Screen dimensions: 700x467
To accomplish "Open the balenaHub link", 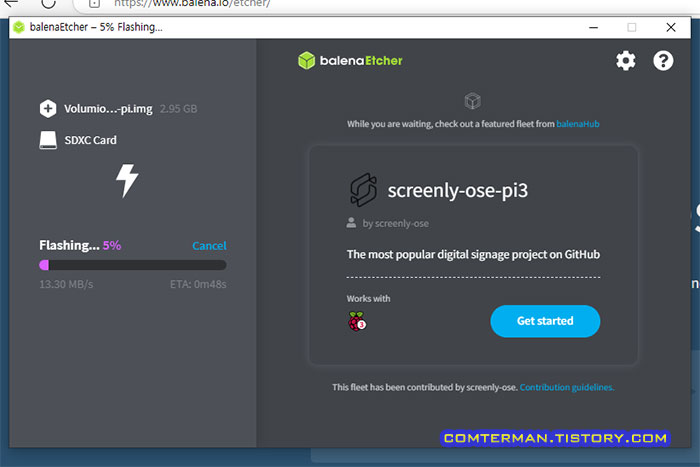I will [x=578, y=124].
